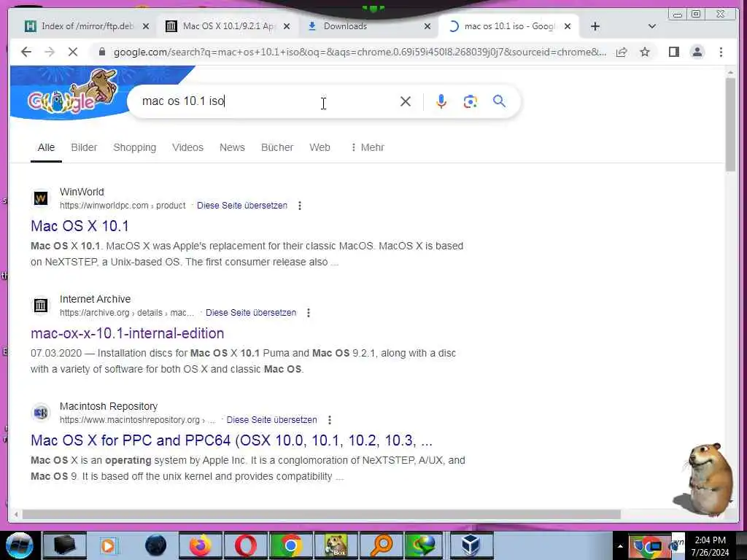This screenshot has height=560, width=747.
Task: Select the Bilder results filter
Action: click(84, 147)
